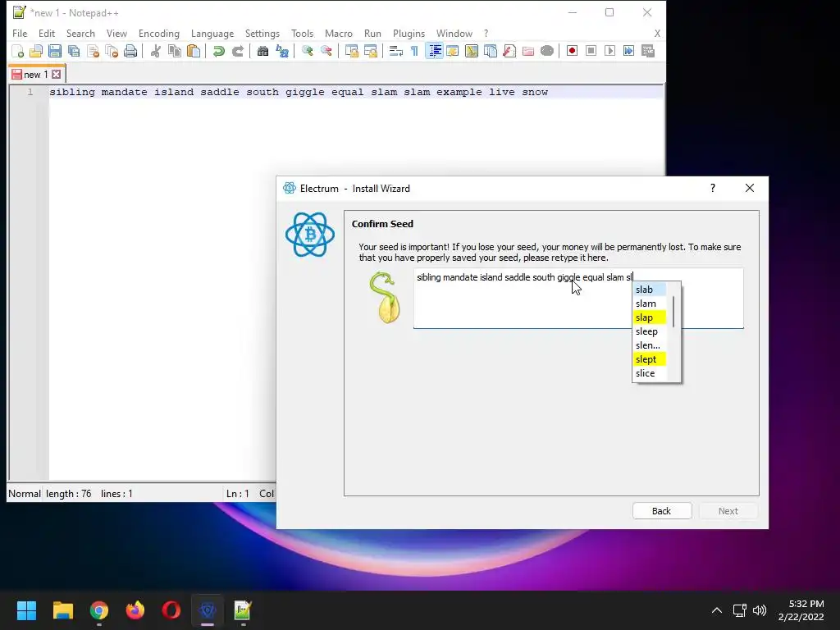Image resolution: width=840 pixels, height=630 pixels.
Task: Open Google Chrome from the taskbar
Action: tap(99, 610)
